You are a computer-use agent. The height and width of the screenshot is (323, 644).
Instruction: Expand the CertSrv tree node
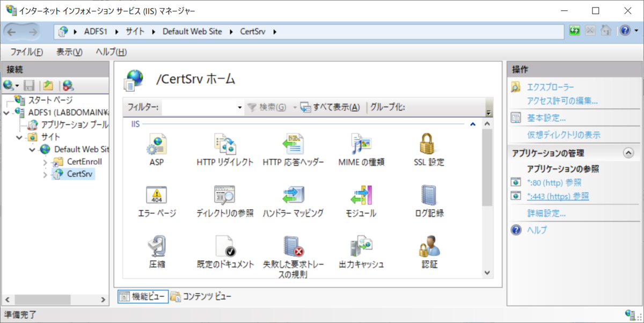45,174
